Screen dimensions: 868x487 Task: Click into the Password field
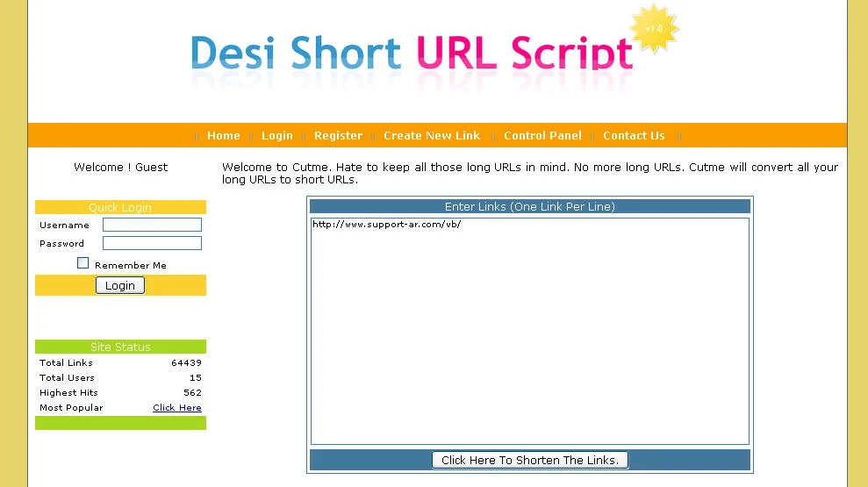point(152,244)
